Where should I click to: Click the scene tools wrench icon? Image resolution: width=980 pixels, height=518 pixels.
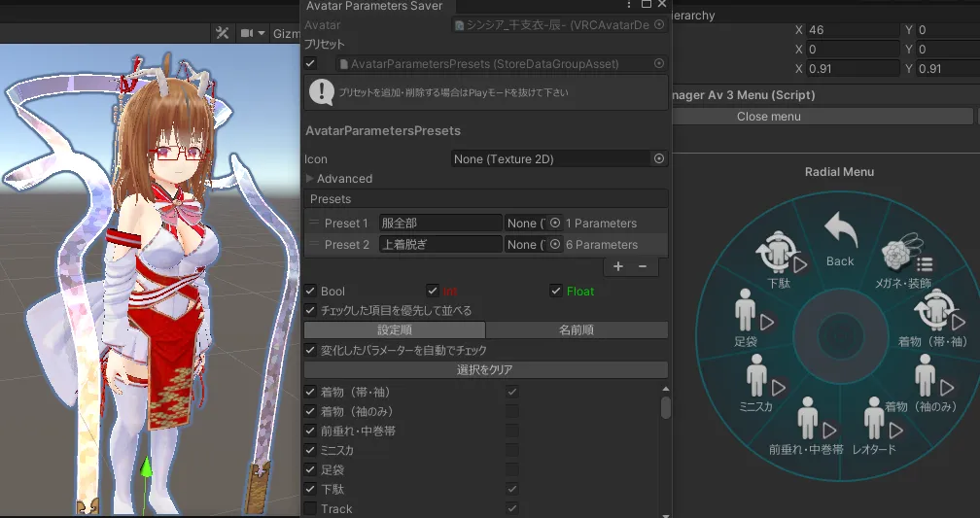tap(222, 34)
